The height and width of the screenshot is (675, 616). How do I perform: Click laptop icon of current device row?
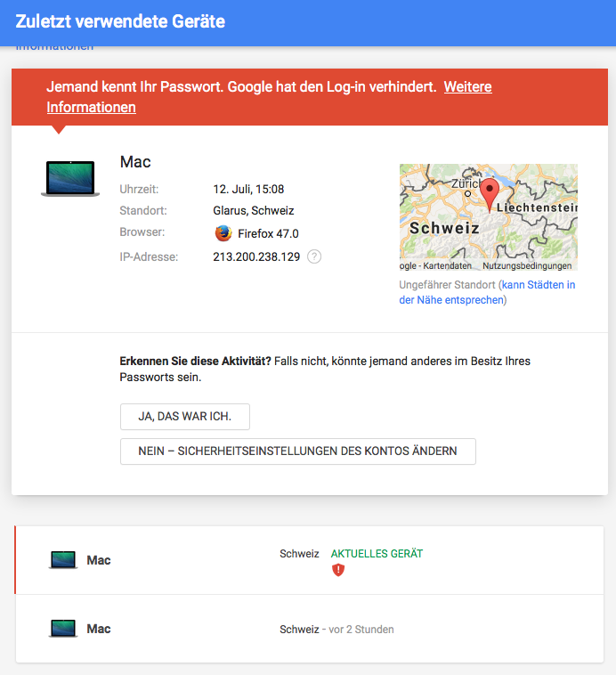(x=63, y=560)
